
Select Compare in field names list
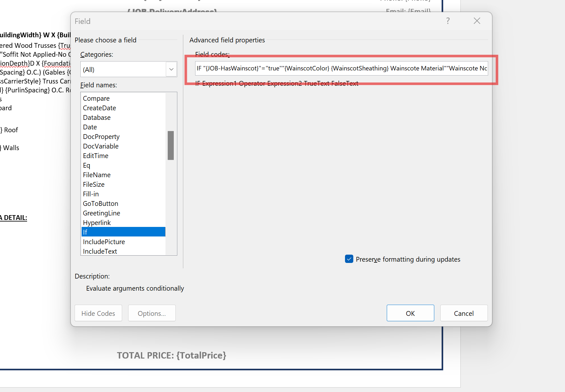pos(96,98)
